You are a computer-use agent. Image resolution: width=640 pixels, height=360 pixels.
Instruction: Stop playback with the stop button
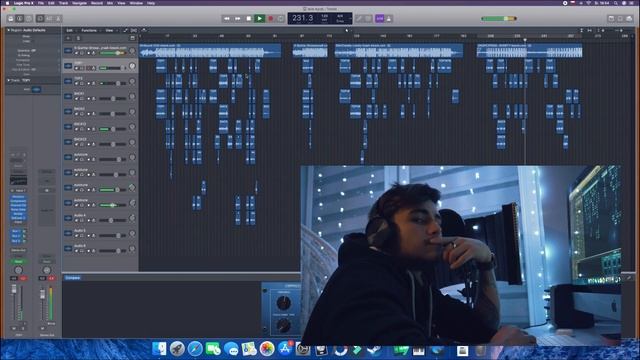[x=249, y=19]
